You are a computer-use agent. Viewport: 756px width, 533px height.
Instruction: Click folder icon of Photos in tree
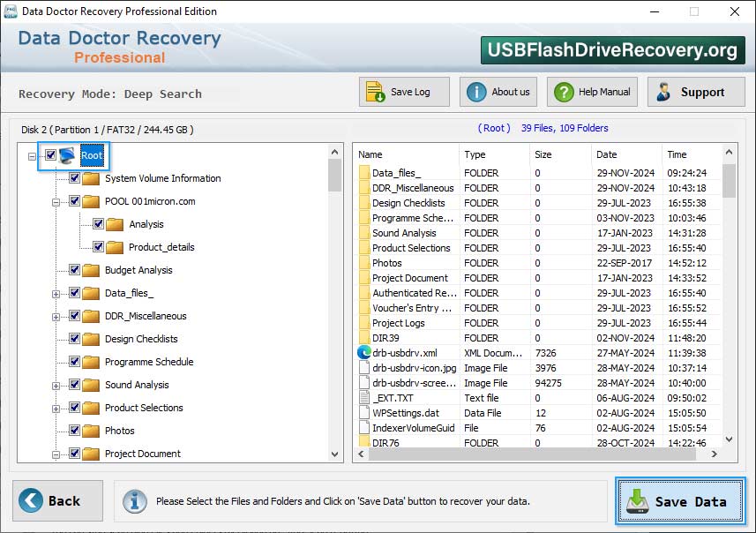[x=91, y=431]
